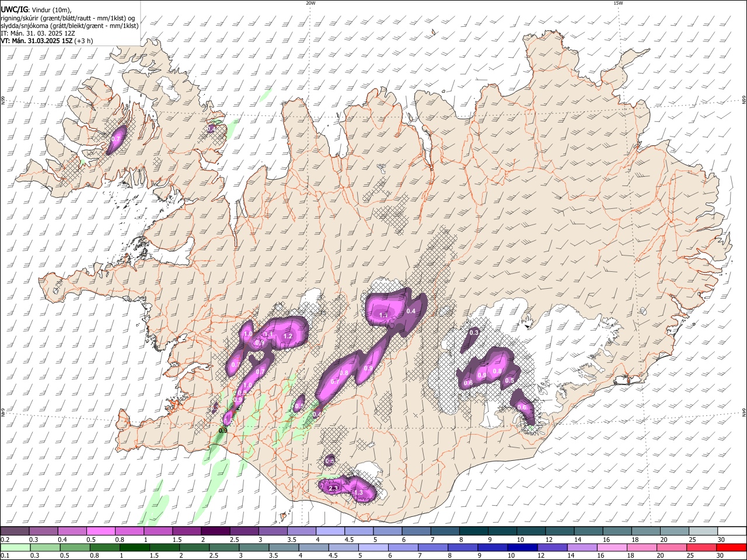Click the 0.7 snow value in the Westfjords
The image size is (747, 560).
coord(116,140)
